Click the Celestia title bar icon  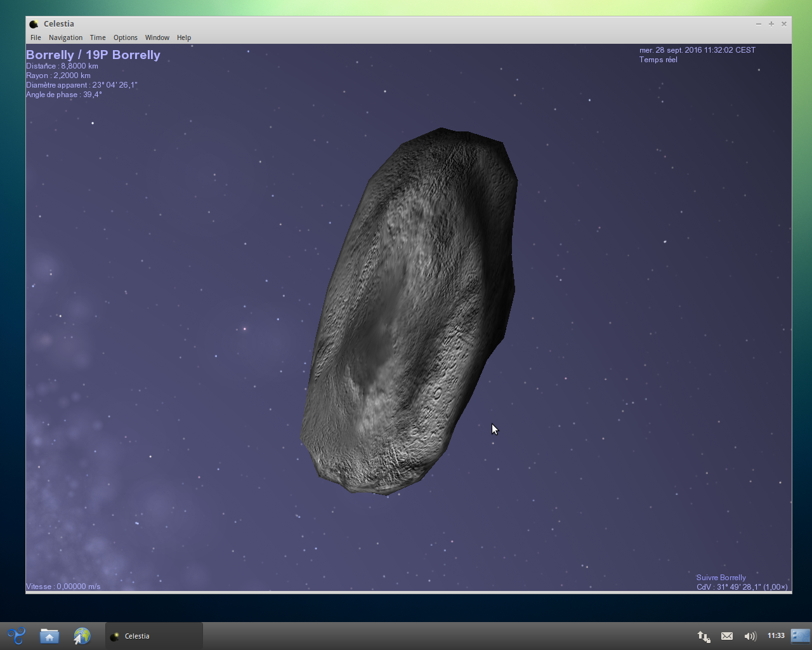point(34,24)
